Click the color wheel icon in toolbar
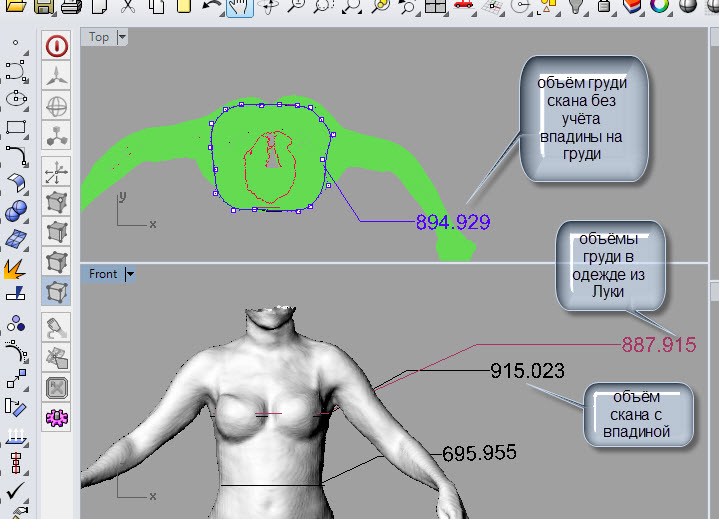Viewport: 719px width, 519px height. coord(659,8)
